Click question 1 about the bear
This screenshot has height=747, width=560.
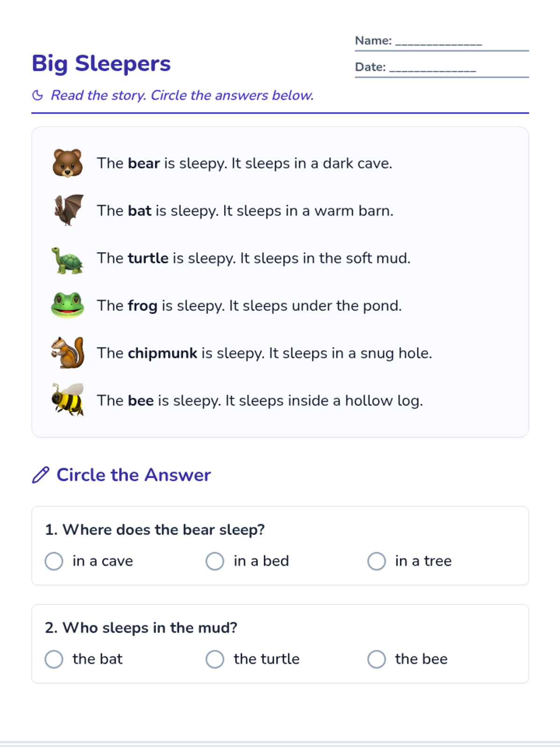[x=155, y=530]
